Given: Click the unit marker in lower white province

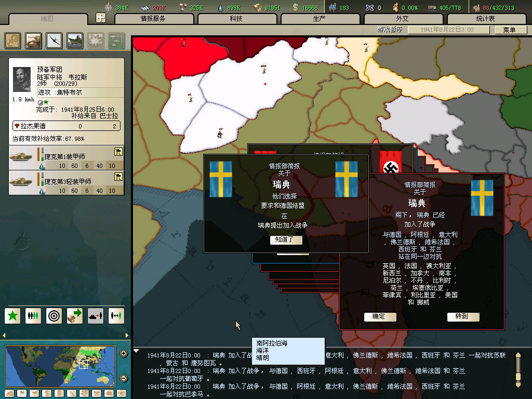Looking at the screenshot, I should click(x=220, y=134).
